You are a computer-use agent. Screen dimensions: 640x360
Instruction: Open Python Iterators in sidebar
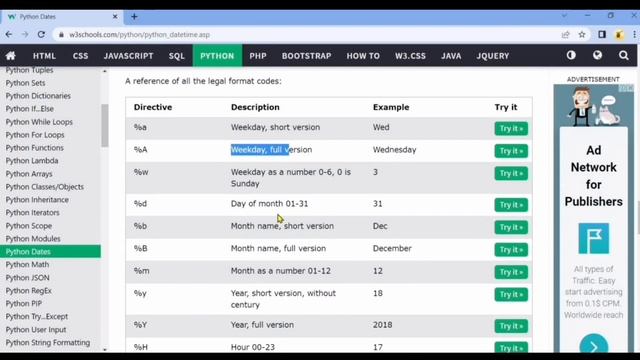point(32,213)
